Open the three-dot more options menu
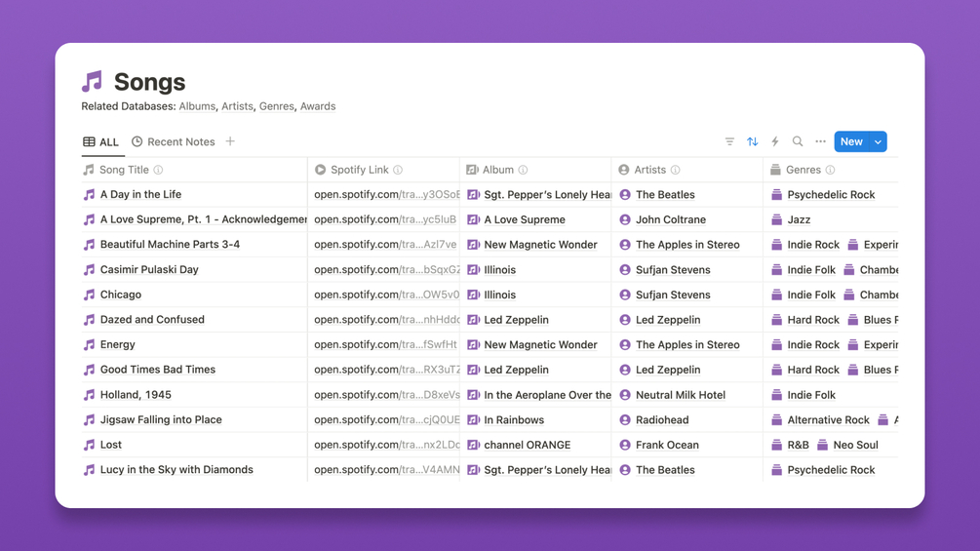The height and width of the screenshot is (551, 980). pos(821,141)
